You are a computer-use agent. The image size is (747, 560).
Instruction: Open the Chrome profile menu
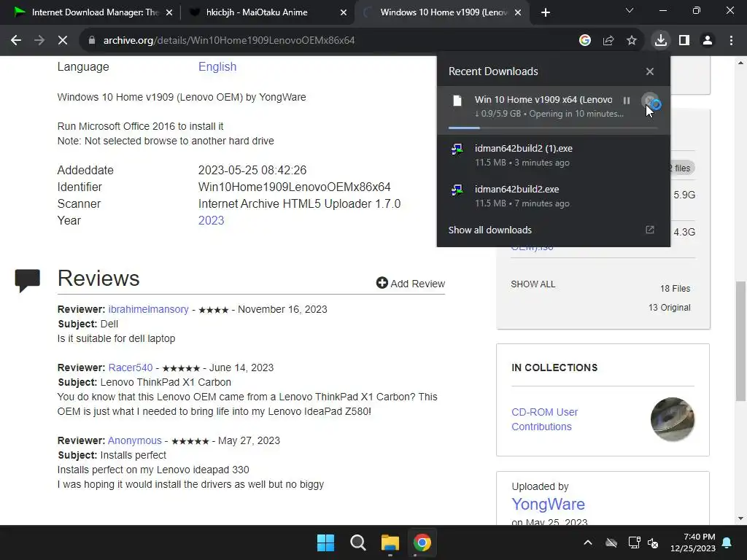click(x=708, y=41)
